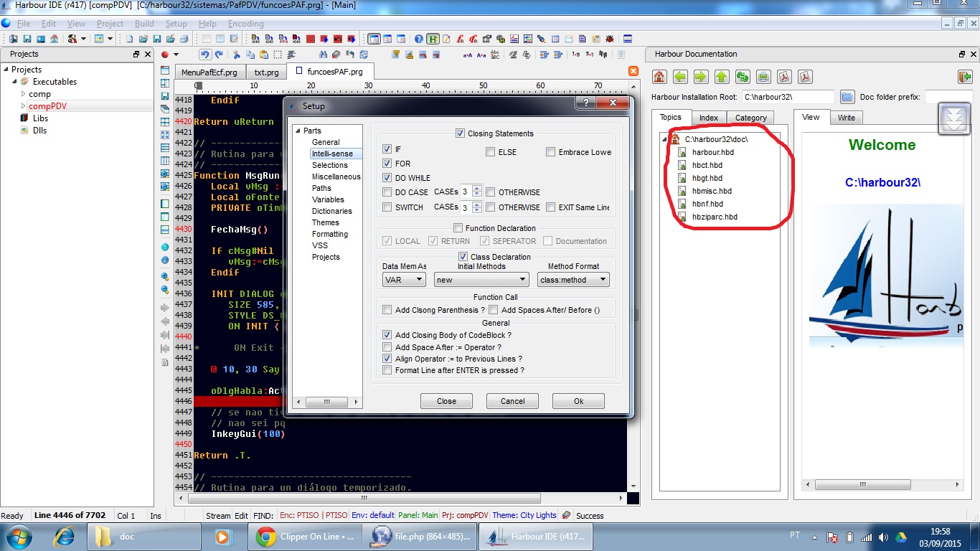Click the binoculars find icon
Screen dimensions: 980x551
click(x=323, y=55)
